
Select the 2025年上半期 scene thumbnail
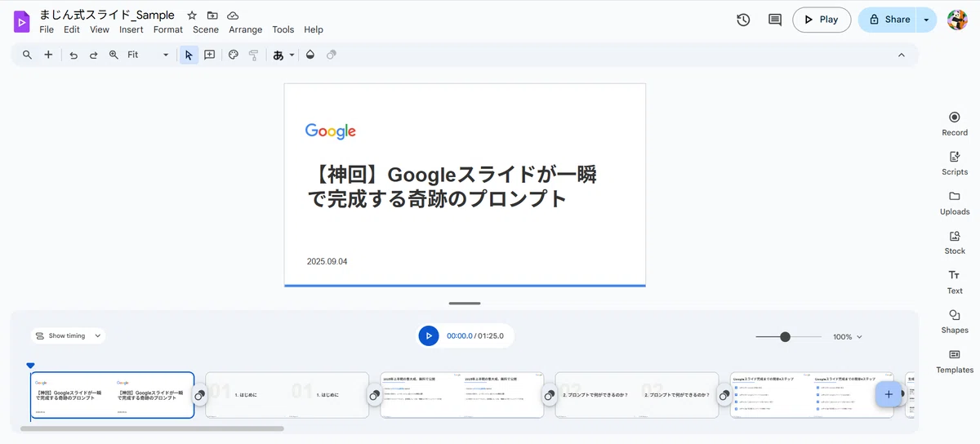click(x=461, y=395)
